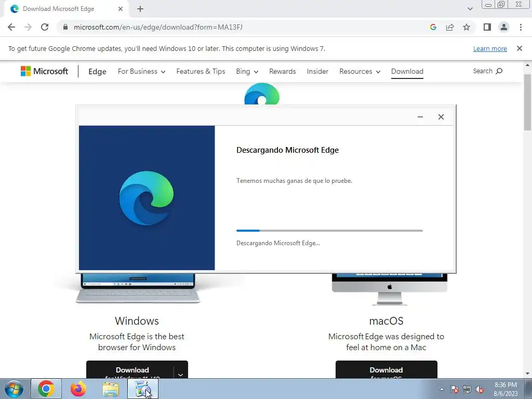Dismiss the Windows 7 update notice bar
The height and width of the screenshot is (399, 532).
tap(520, 48)
